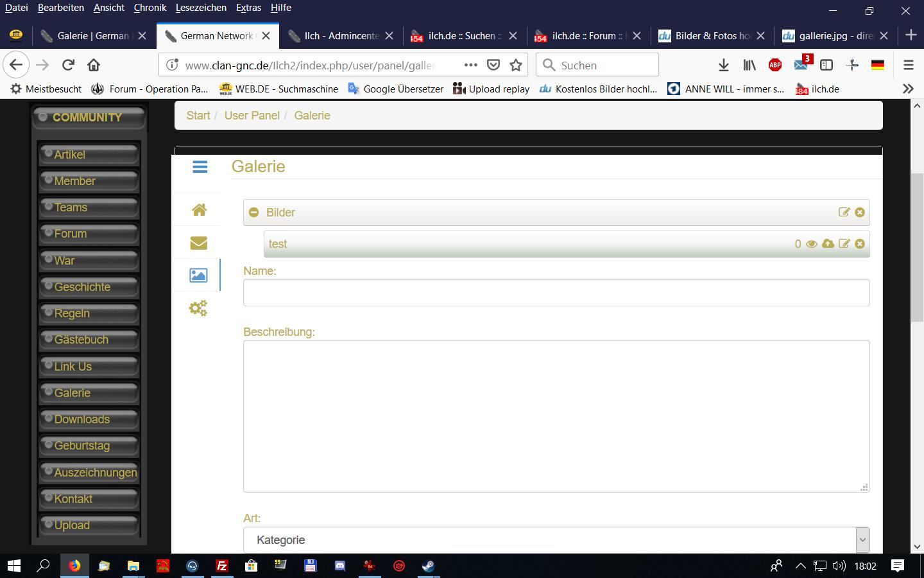Image resolution: width=924 pixels, height=578 pixels.
Task: Open Member in Community menu
Action: click(x=89, y=181)
